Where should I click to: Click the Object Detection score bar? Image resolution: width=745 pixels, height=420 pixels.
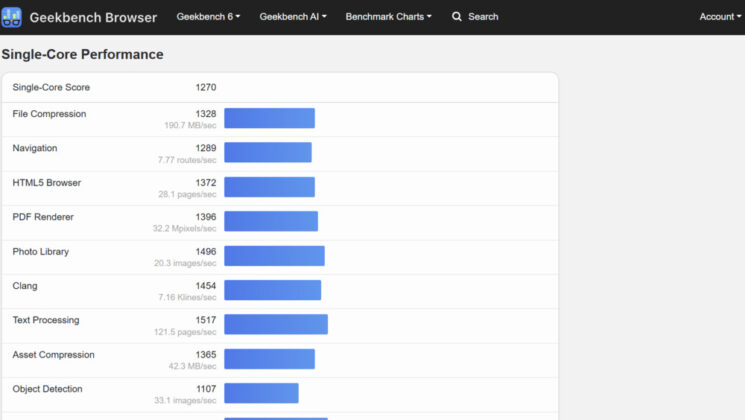pyautogui.click(x=261, y=393)
